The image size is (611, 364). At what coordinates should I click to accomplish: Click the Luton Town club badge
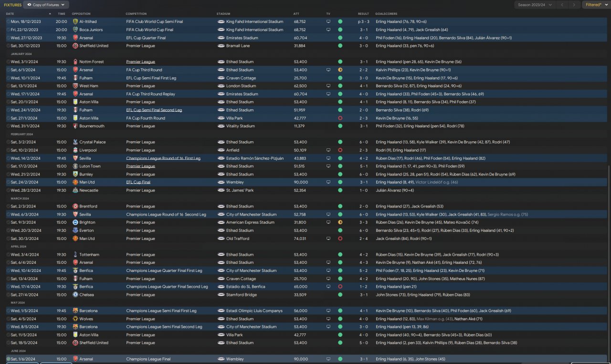pos(75,166)
